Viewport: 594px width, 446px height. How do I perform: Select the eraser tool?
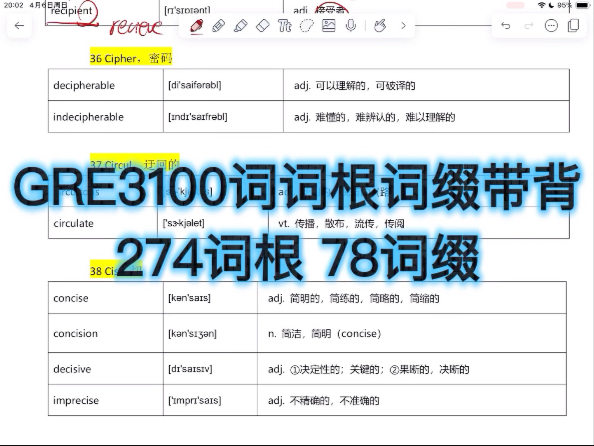263,26
